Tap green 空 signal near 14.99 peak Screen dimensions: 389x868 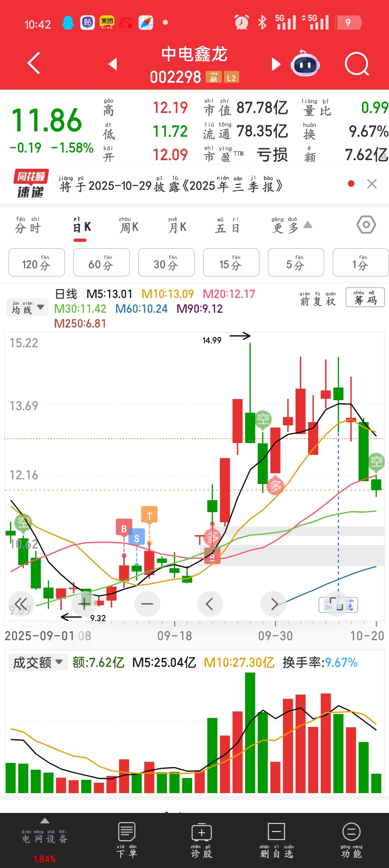[263, 419]
